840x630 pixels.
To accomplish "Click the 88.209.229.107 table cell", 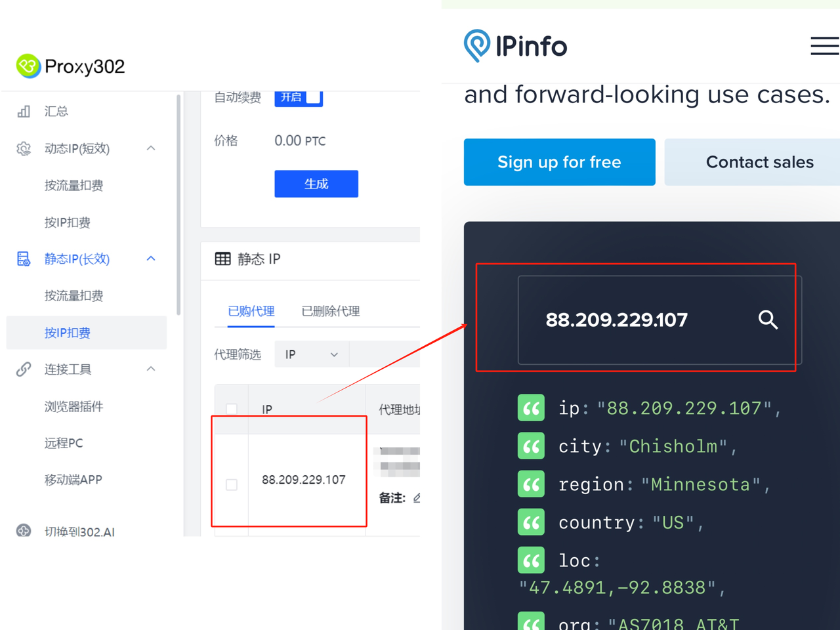I will (x=303, y=480).
